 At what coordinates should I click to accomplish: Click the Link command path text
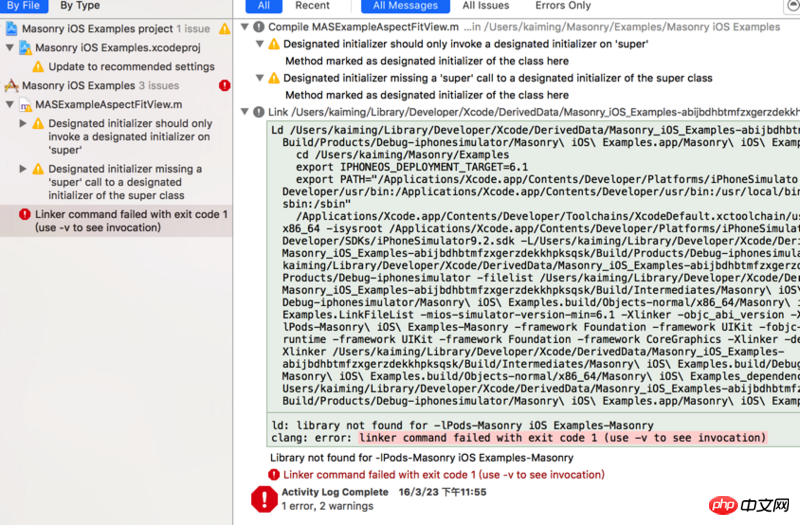click(534, 112)
